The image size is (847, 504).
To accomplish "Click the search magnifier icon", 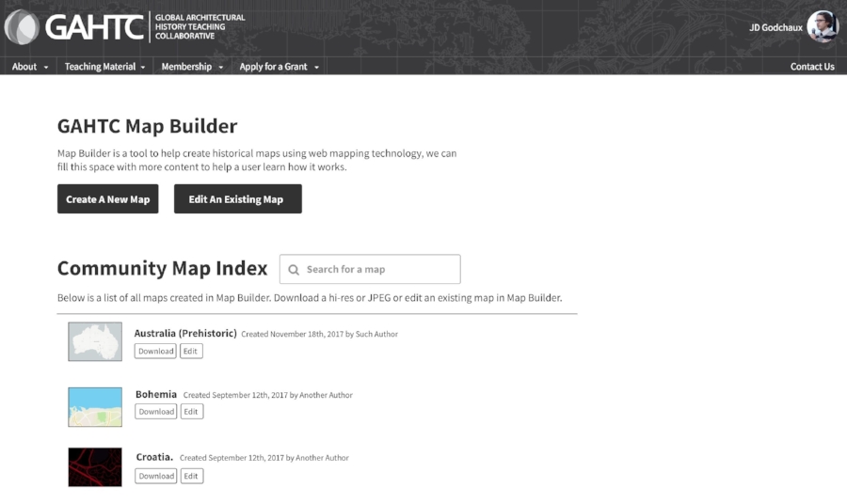I will 294,270.
